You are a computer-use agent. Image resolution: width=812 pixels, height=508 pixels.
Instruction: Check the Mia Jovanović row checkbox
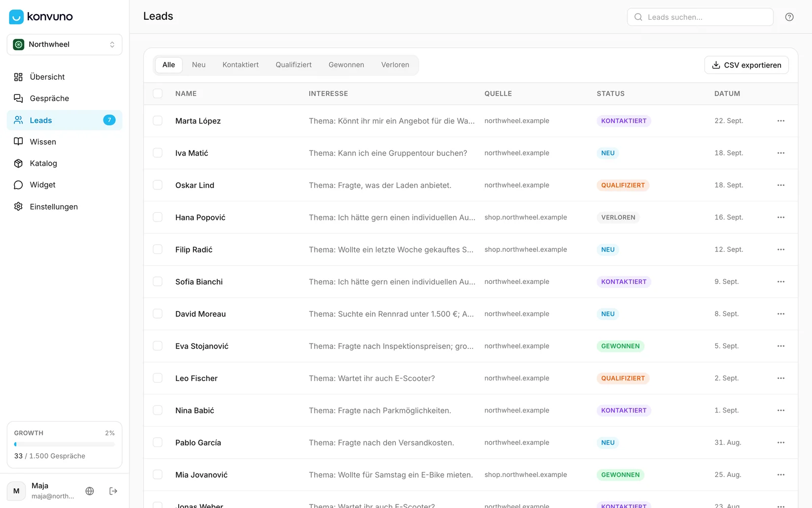coord(158,475)
